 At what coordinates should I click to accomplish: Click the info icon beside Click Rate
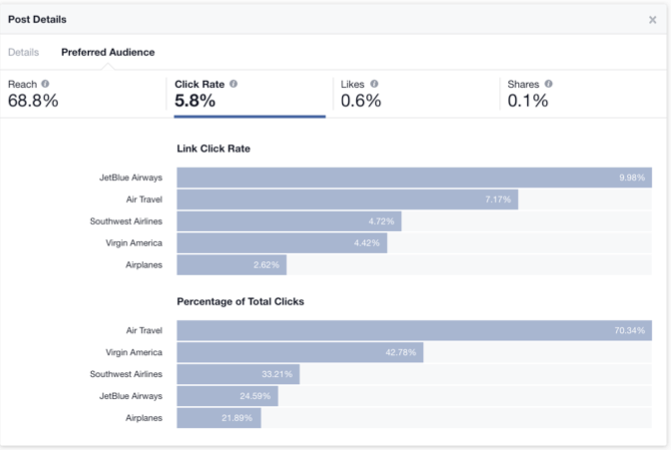(233, 84)
